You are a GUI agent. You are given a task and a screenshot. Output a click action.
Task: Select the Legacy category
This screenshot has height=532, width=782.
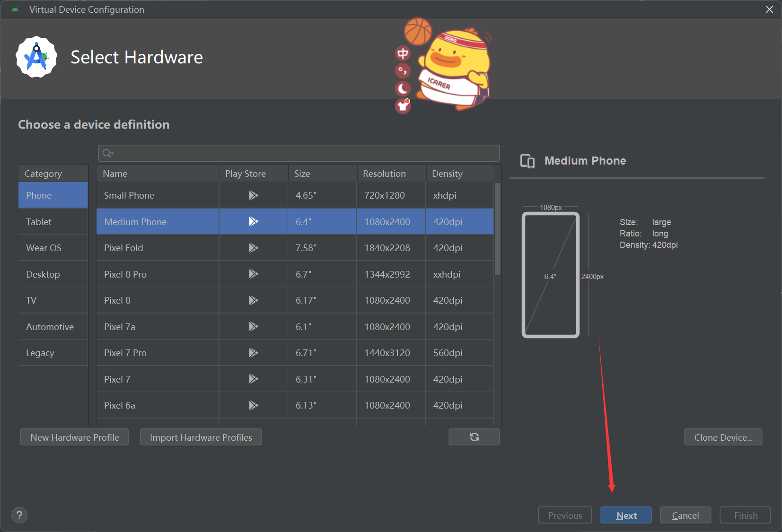click(53, 353)
